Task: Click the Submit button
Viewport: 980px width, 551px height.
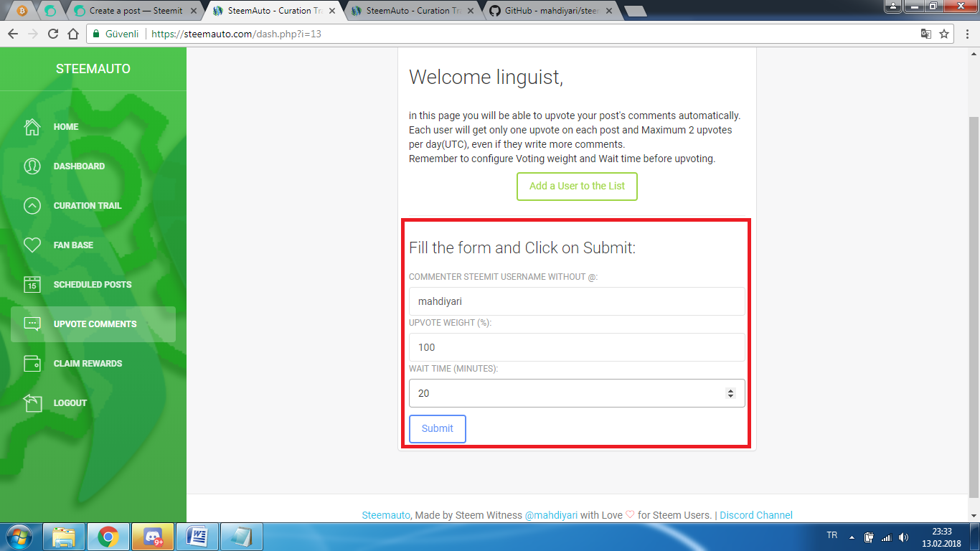Action: pos(437,429)
